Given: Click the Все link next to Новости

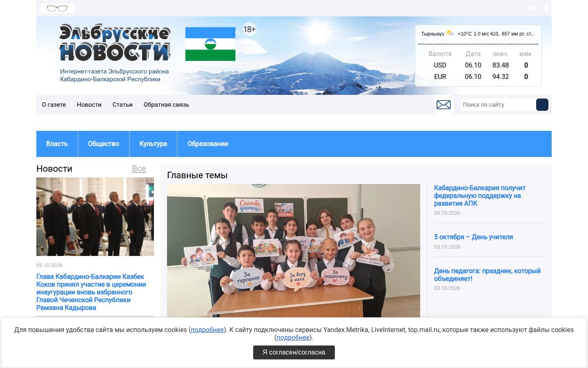Looking at the screenshot, I should 139,168.
